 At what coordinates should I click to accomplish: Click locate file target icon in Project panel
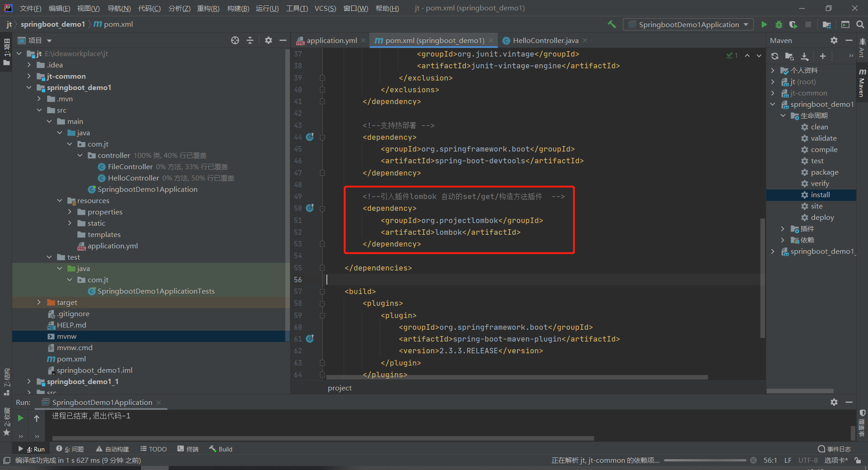pos(235,40)
